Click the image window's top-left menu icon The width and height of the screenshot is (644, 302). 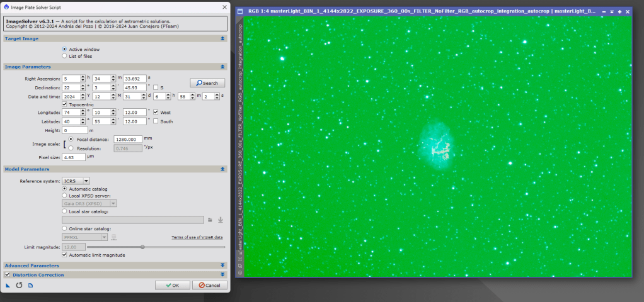coord(240,11)
